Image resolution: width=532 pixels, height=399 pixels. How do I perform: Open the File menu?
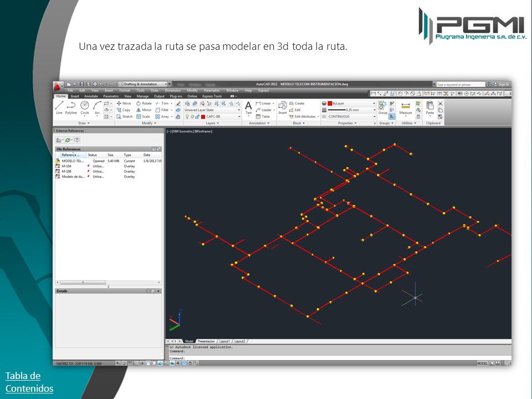point(70,90)
